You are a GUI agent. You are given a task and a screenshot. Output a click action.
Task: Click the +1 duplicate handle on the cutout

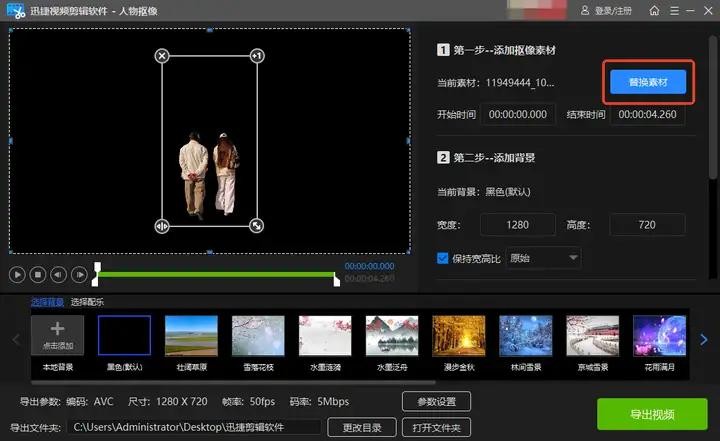(257, 56)
